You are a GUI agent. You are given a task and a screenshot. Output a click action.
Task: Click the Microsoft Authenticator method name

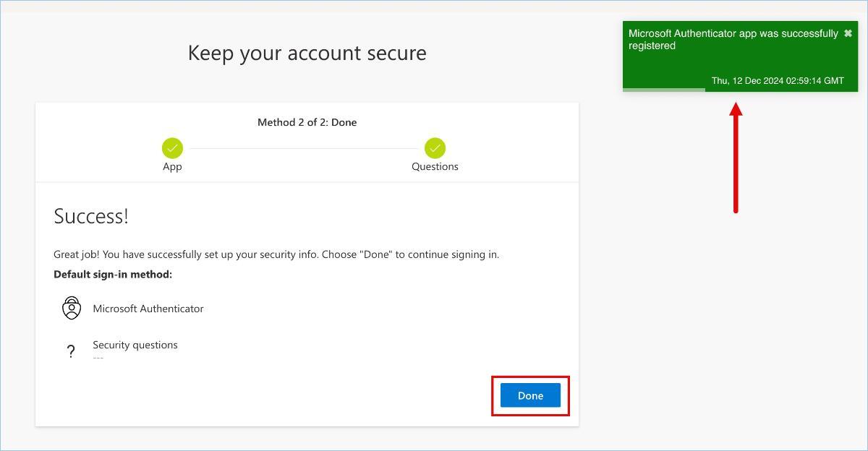(x=148, y=309)
